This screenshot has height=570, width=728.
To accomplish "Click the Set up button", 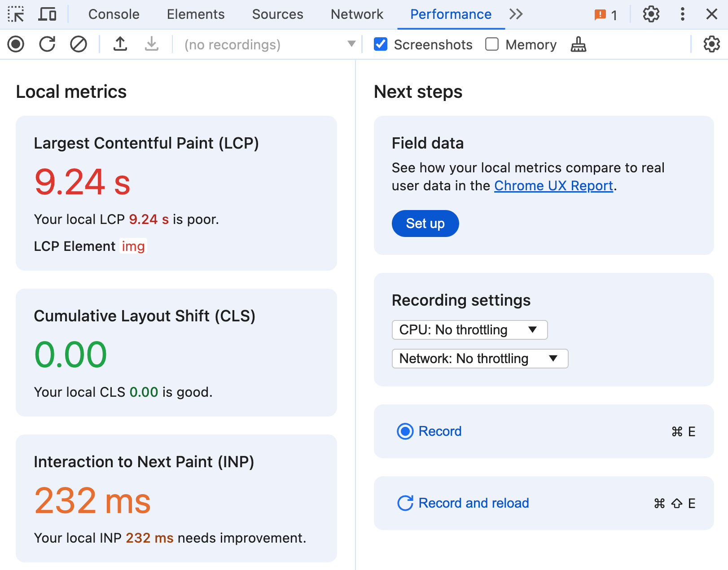I will pyautogui.click(x=425, y=223).
